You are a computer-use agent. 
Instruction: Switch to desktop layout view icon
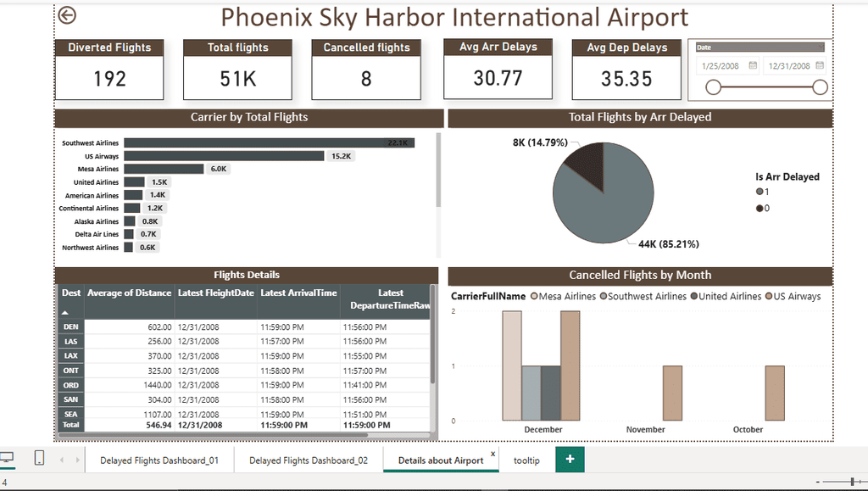click(7, 458)
